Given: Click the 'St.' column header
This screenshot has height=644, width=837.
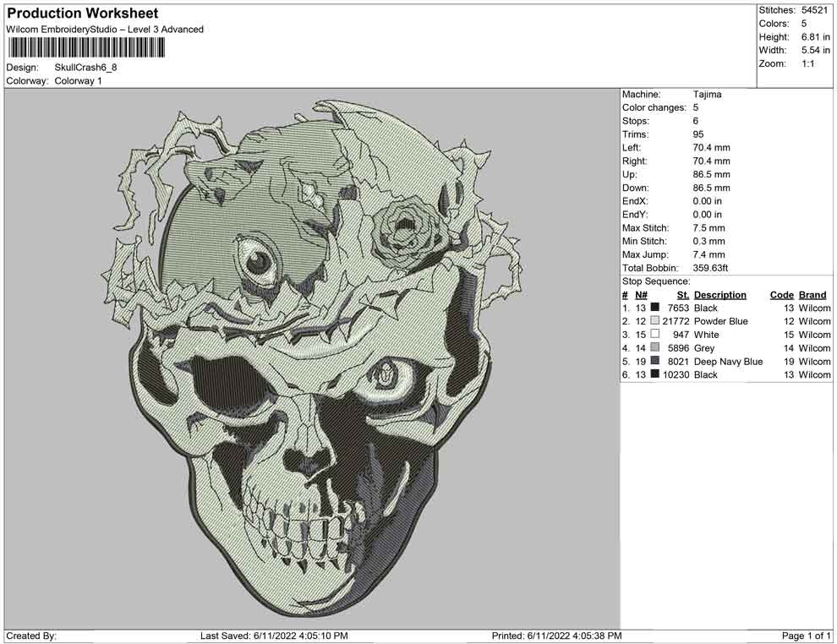Looking at the screenshot, I should click(683, 294).
